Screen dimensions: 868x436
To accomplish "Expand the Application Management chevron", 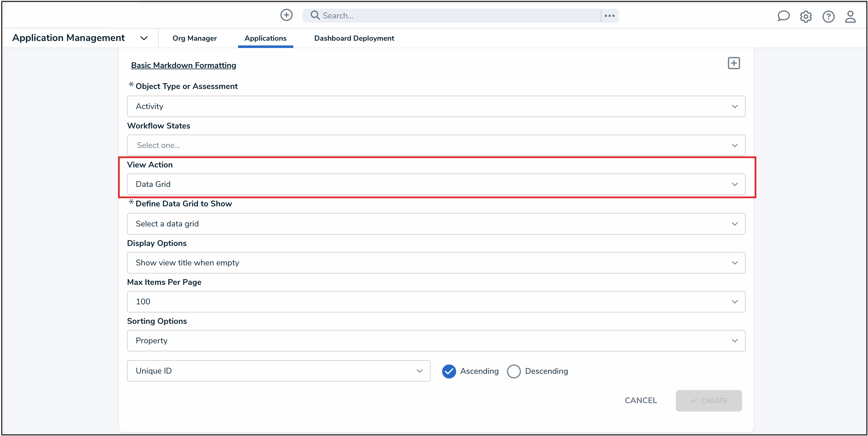I will [x=144, y=38].
